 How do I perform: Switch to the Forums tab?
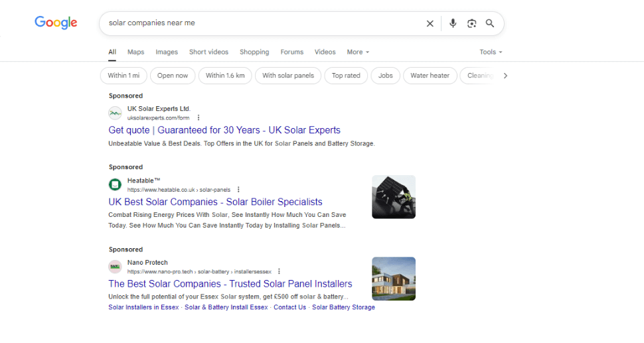tap(292, 52)
